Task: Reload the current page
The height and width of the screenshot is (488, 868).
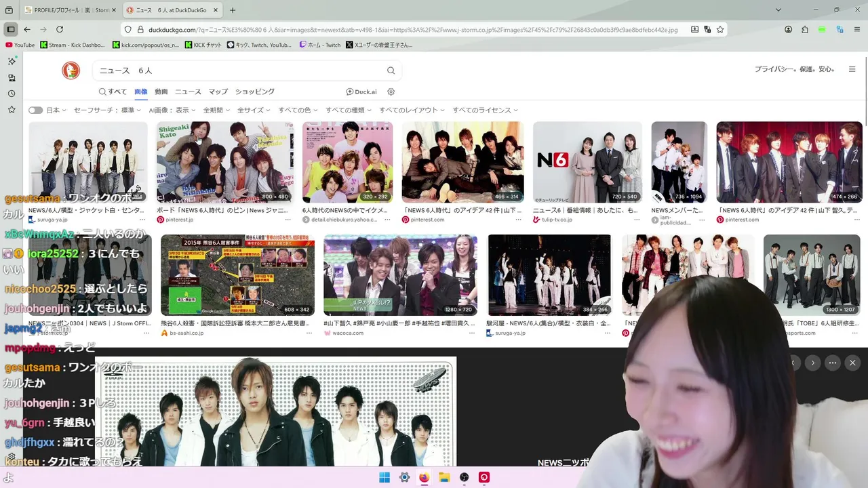Action: tap(60, 29)
